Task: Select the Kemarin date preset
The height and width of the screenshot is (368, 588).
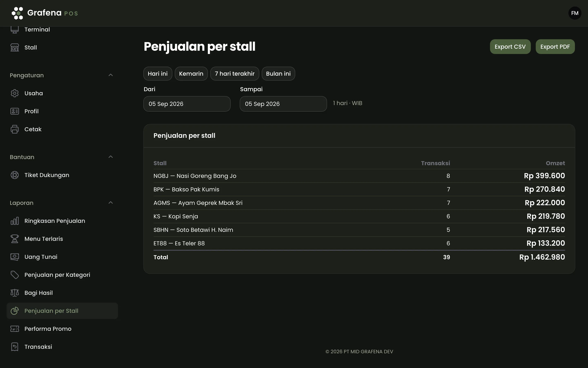Action: click(x=191, y=74)
